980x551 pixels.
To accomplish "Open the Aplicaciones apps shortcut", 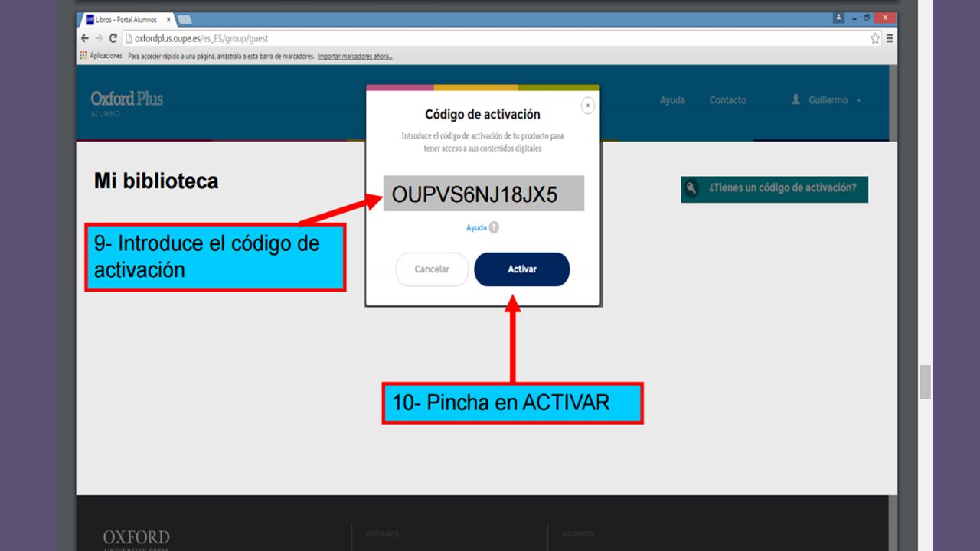I will (x=101, y=56).
